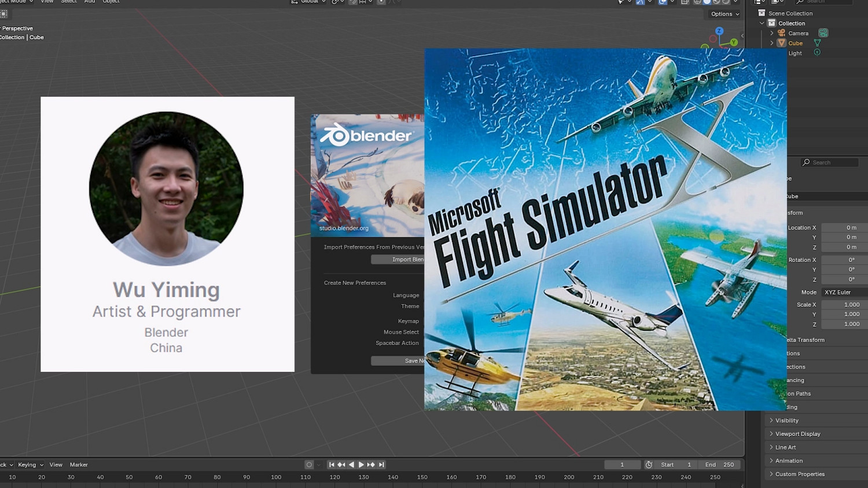Toggle the timeline auto keying record button

coord(309,465)
